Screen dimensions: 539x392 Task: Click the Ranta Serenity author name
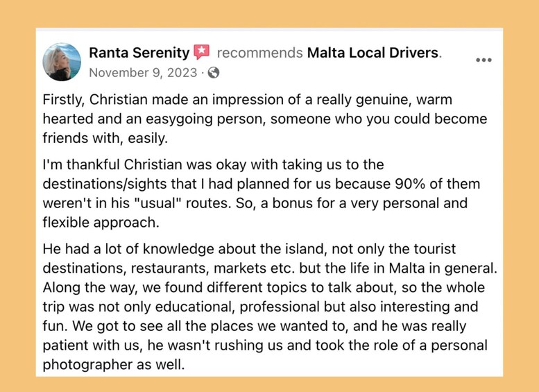pyautogui.click(x=139, y=53)
